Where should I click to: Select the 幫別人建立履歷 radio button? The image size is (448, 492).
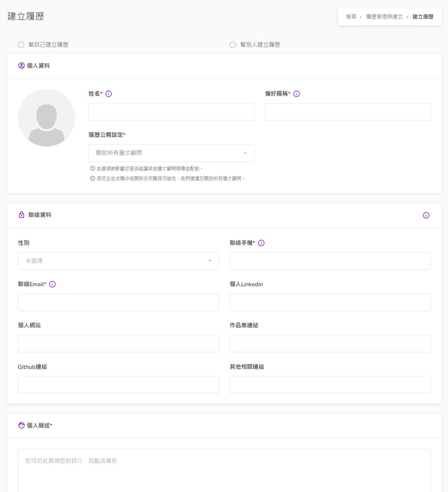[x=233, y=45]
